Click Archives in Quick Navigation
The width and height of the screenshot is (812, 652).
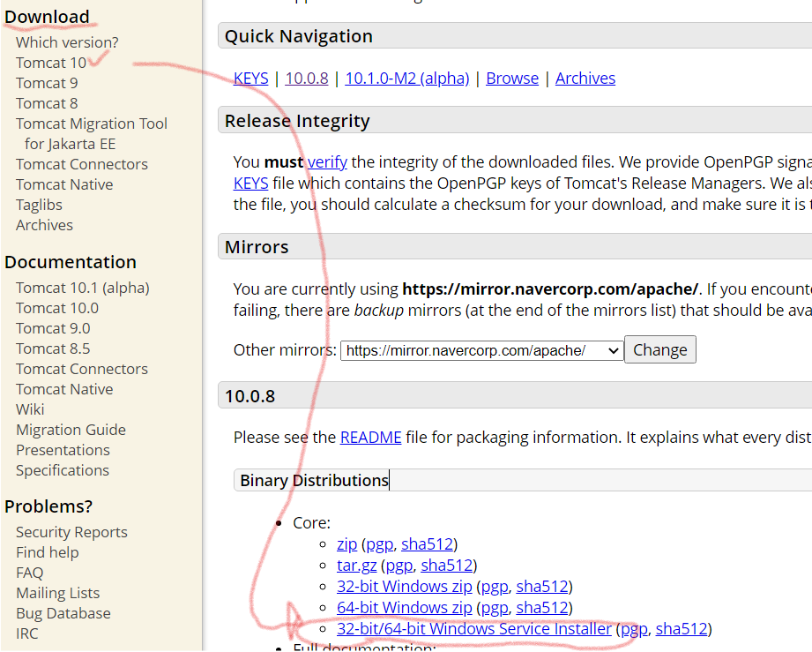coord(585,79)
